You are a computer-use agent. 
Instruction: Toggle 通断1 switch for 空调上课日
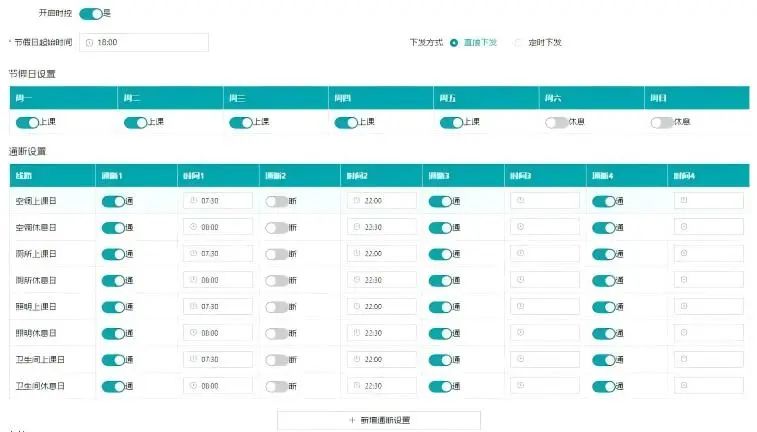point(113,201)
